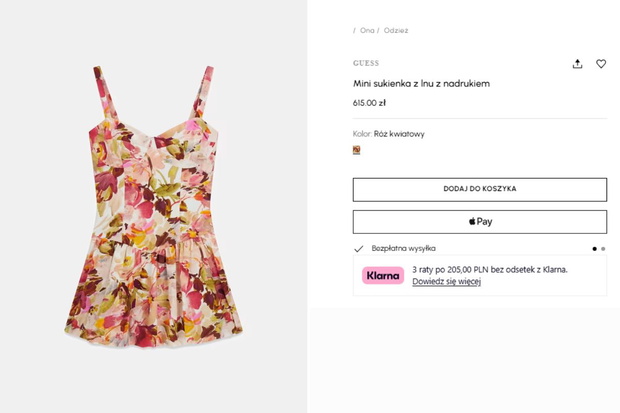Click the Klarna 3 raty installment text
This screenshot has height=413, width=620.
[490, 270]
